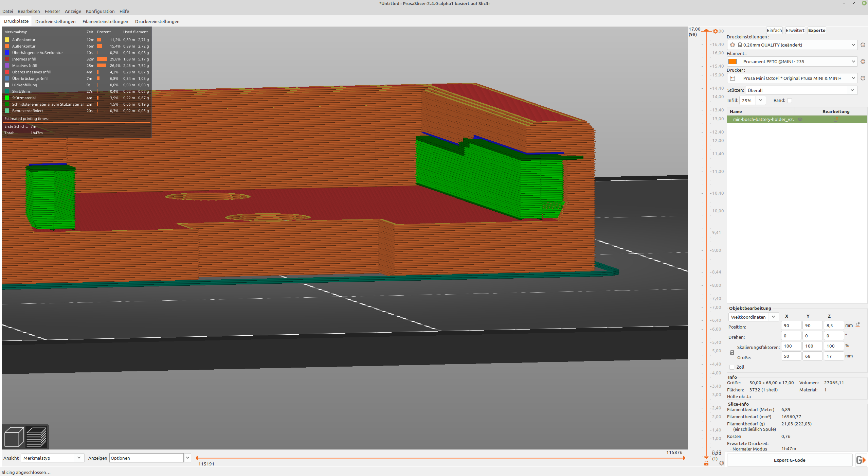
Task: Click filament orange color swatch
Action: (x=733, y=61)
